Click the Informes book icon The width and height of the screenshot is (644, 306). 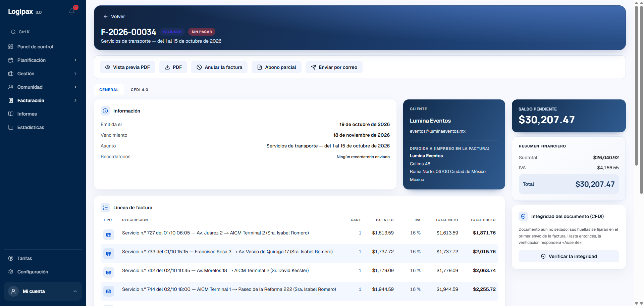tap(11, 114)
